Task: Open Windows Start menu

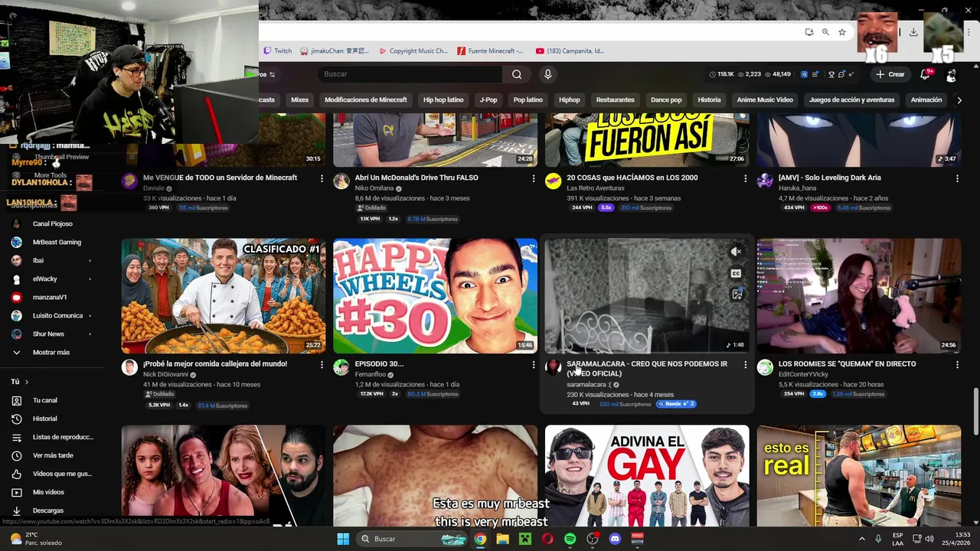Action: 343,539
